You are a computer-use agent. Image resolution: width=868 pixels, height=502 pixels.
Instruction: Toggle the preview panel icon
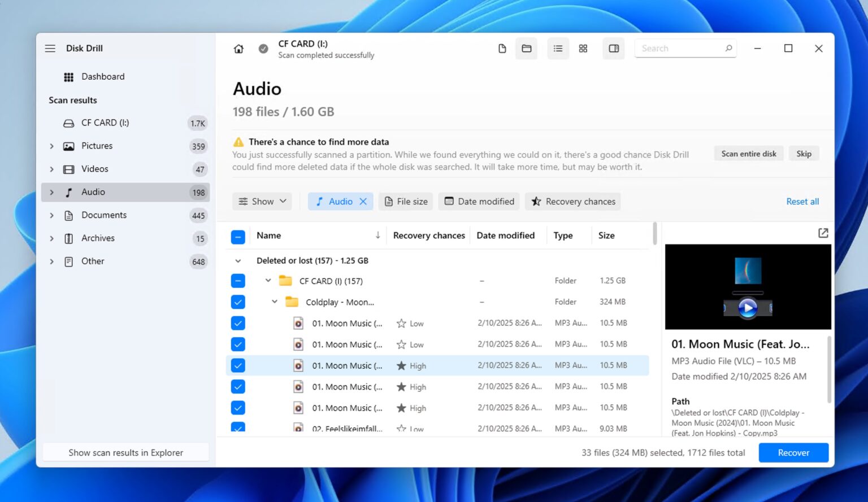click(x=614, y=48)
